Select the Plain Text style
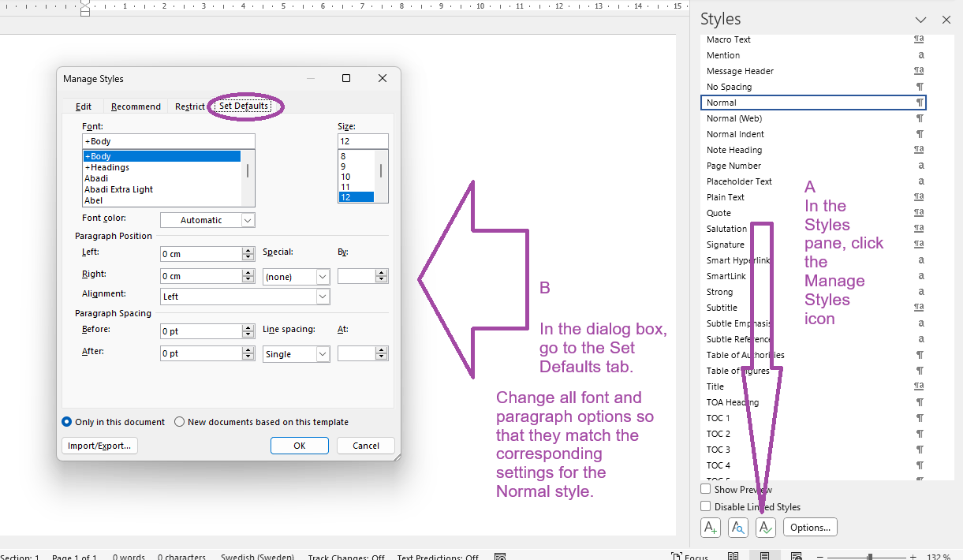This screenshot has height=560, width=963. click(813, 197)
